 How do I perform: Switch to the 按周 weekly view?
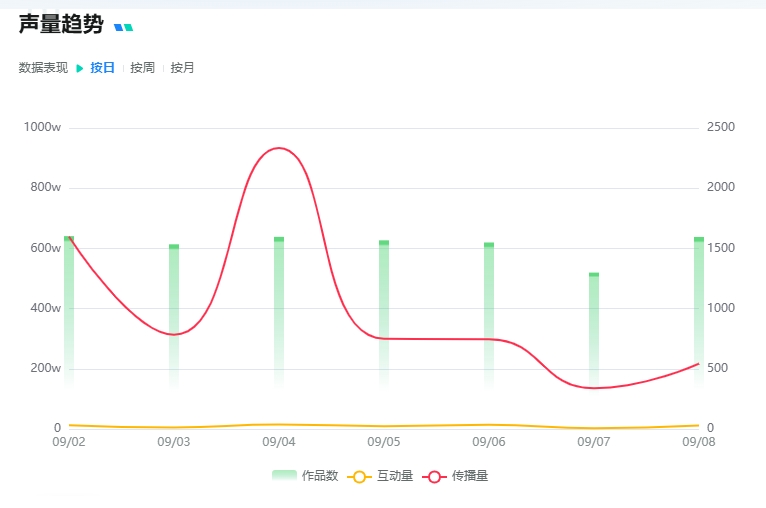(143, 68)
